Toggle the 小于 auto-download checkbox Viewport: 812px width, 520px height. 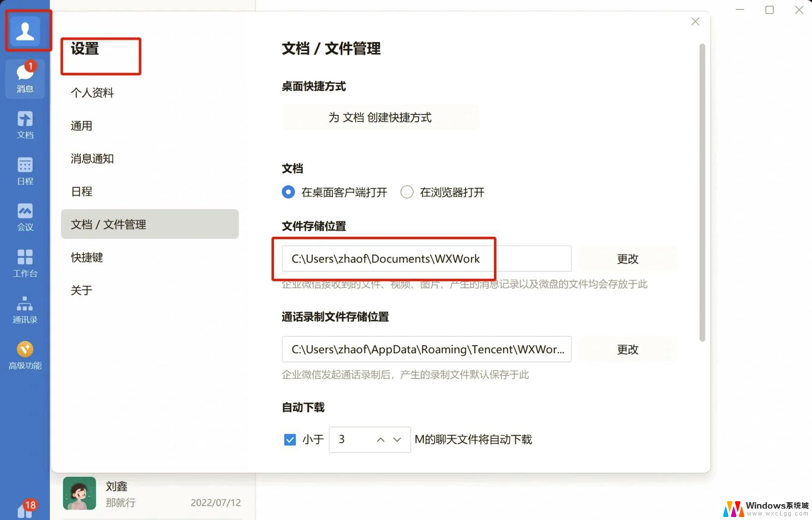pos(290,439)
